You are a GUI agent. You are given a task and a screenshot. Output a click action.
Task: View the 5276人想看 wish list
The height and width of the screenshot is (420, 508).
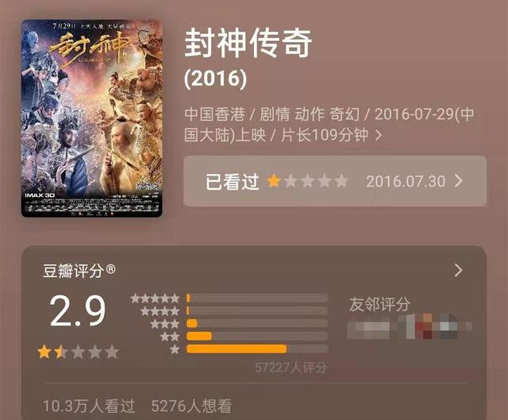[191, 406]
